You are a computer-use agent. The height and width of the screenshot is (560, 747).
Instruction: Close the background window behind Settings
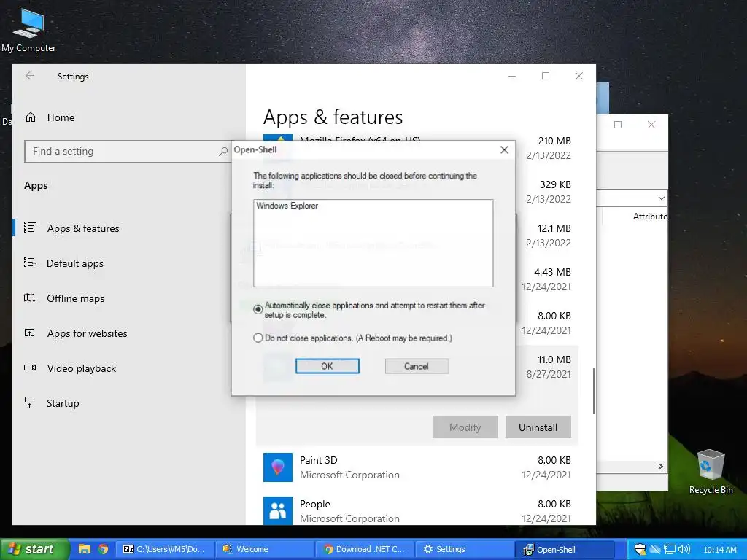tap(651, 125)
